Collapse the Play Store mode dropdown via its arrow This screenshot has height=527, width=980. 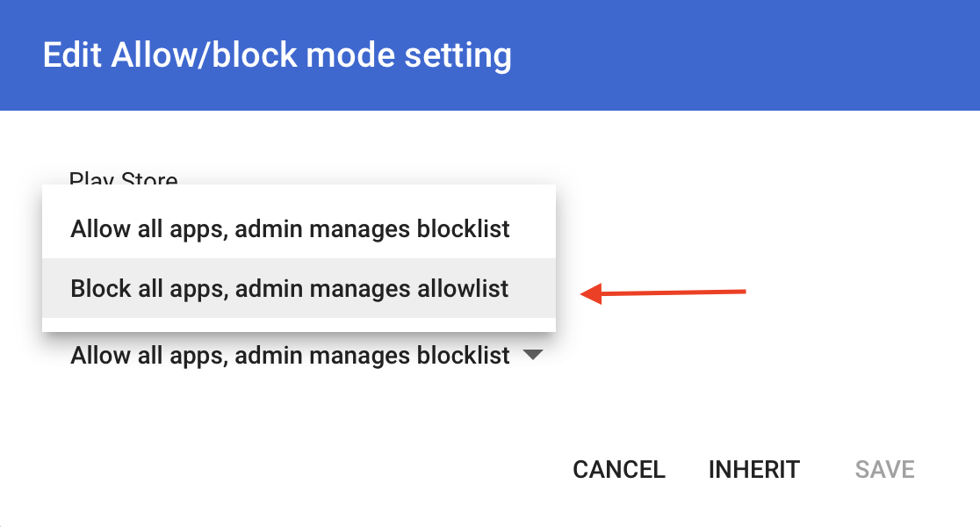click(532, 356)
